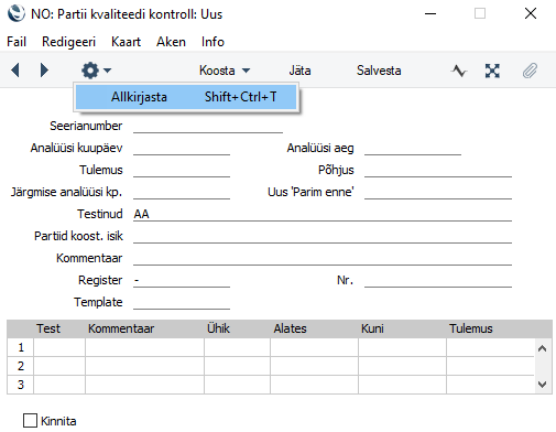Click the Jäta button
556x432 pixels.
300,70
